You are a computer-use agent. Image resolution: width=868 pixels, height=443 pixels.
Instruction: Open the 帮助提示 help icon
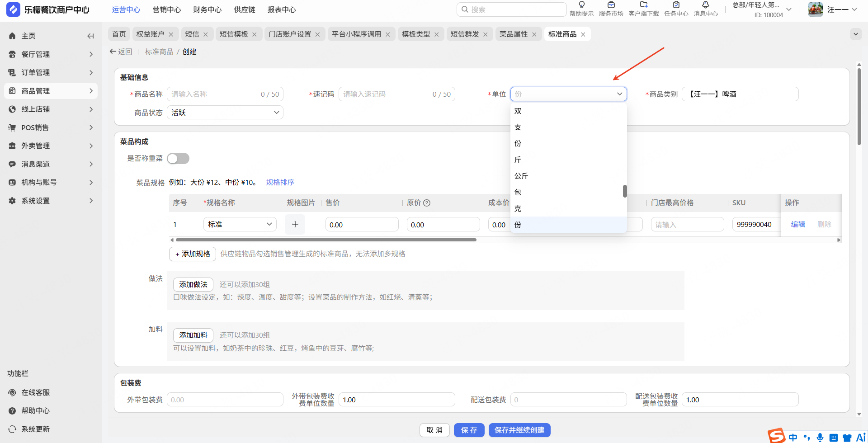point(581,5)
